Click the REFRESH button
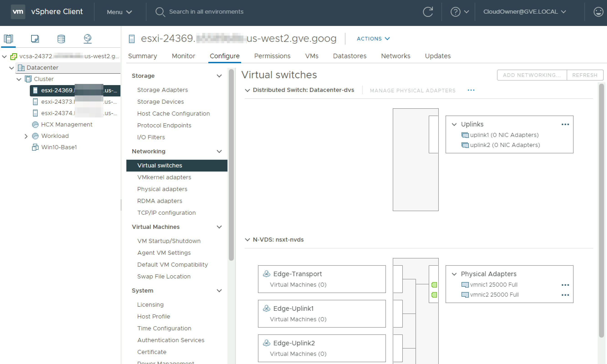The width and height of the screenshot is (607, 364). 585,75
